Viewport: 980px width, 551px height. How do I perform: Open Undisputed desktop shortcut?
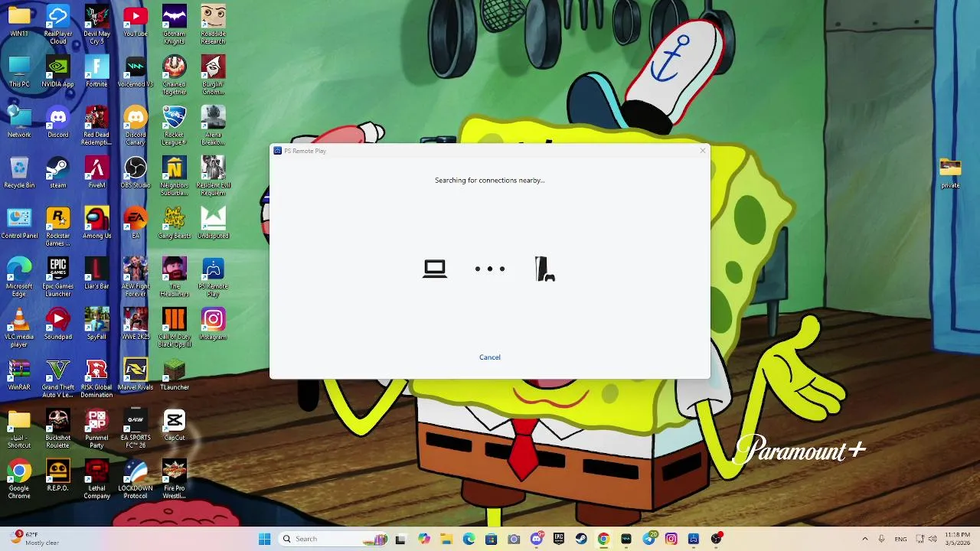pyautogui.click(x=213, y=224)
